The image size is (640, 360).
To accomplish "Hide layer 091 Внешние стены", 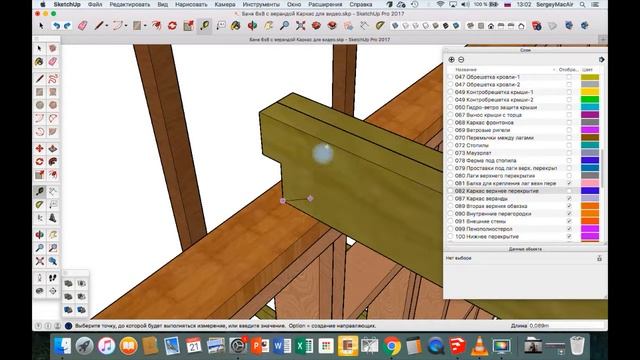I will click(569, 221).
